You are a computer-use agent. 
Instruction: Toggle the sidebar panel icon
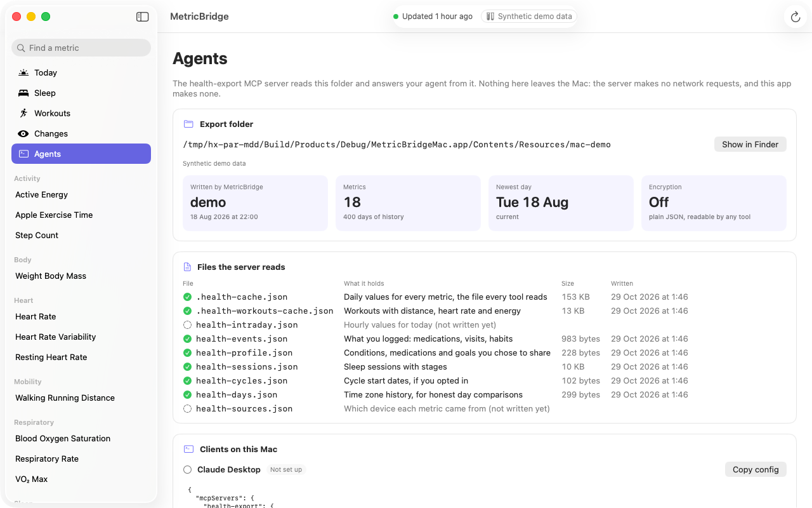(143, 17)
